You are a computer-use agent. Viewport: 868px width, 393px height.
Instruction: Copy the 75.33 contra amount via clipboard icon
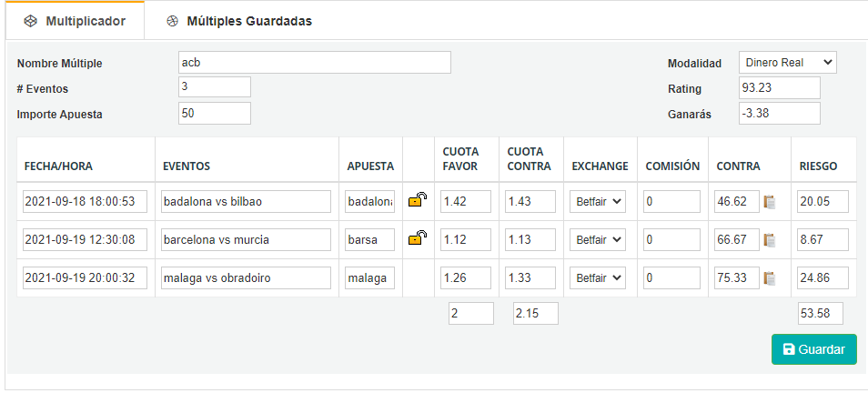[769, 278]
